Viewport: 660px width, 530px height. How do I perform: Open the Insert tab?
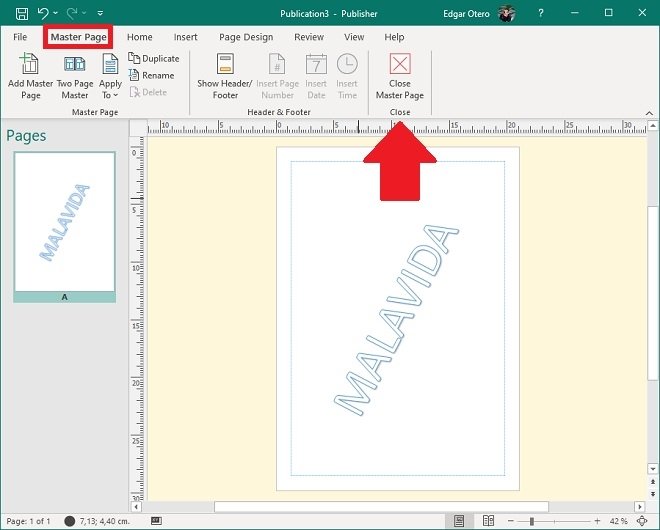point(185,37)
